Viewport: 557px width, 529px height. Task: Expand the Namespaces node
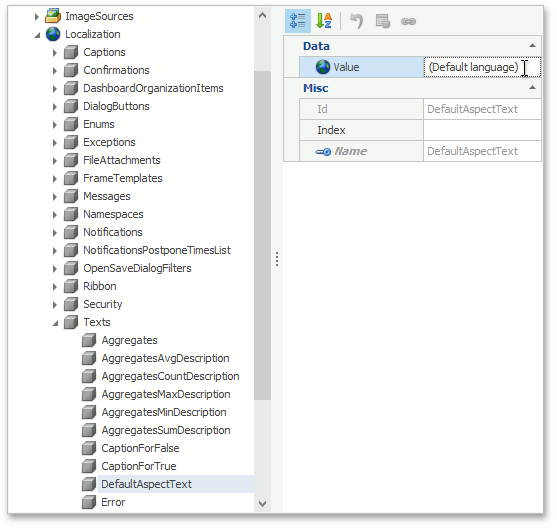click(x=55, y=215)
